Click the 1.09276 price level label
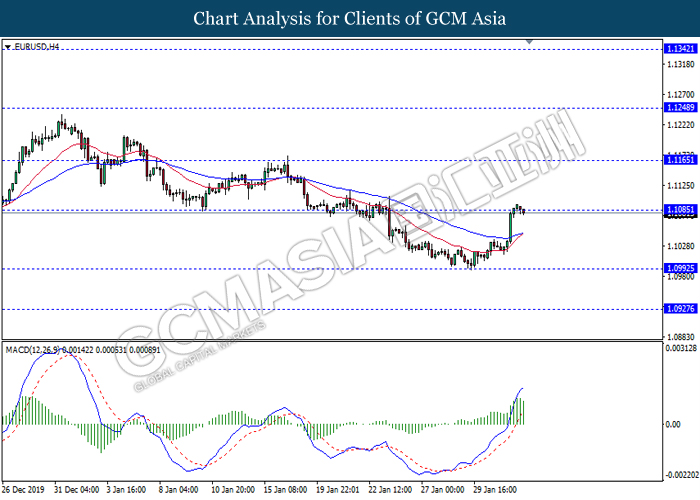Image resolution: width=700 pixels, height=500 pixels. click(x=680, y=309)
